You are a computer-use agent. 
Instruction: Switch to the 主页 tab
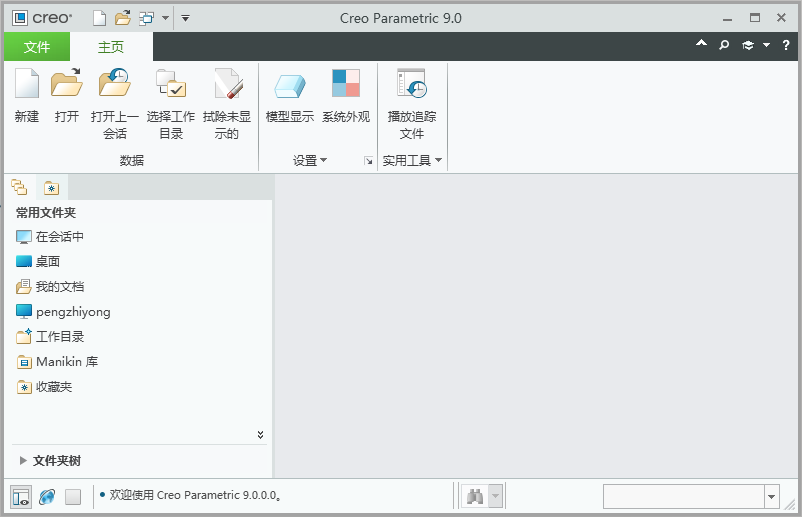[111, 47]
